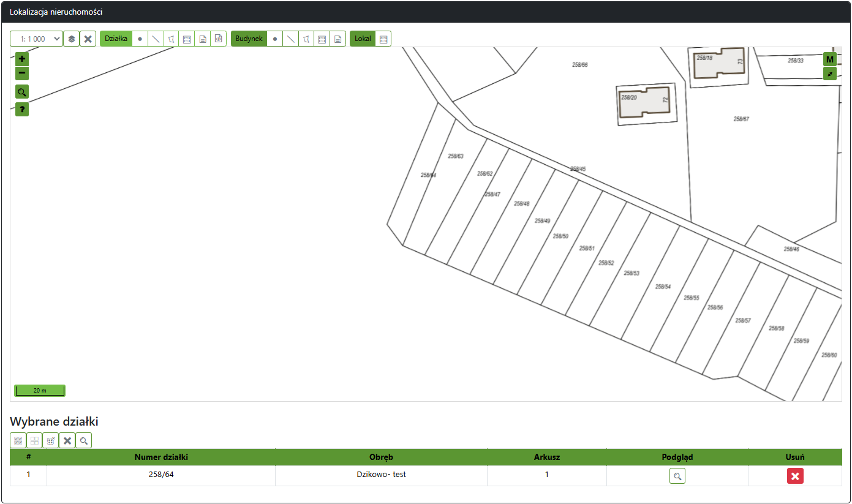Preview parcel 258/64 using Podgląd magnifier
The height and width of the screenshot is (504, 852).
[x=677, y=476]
